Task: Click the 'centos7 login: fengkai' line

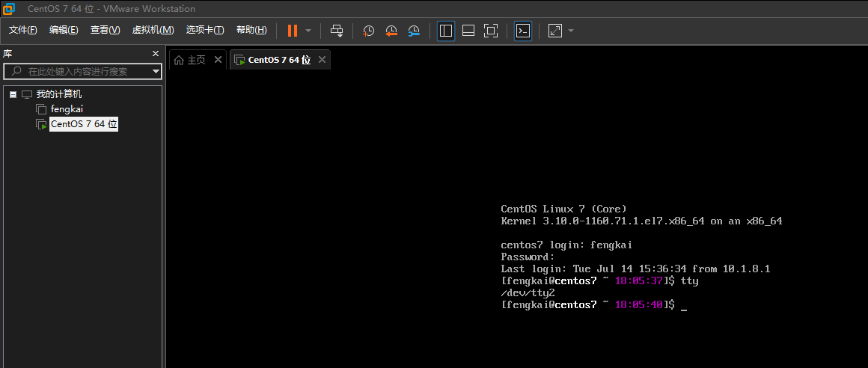Action: point(566,245)
